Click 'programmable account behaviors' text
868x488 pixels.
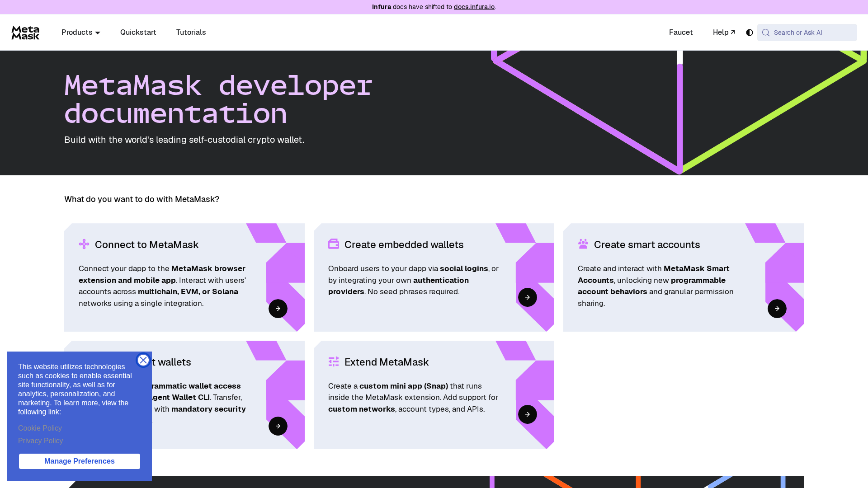click(x=651, y=286)
